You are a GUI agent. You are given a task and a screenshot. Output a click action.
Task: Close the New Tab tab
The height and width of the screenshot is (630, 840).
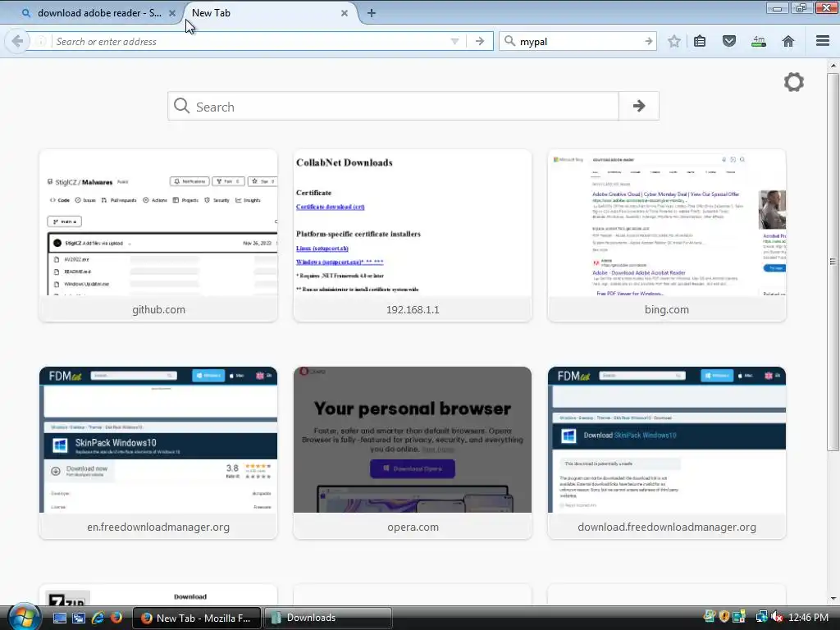(x=345, y=13)
